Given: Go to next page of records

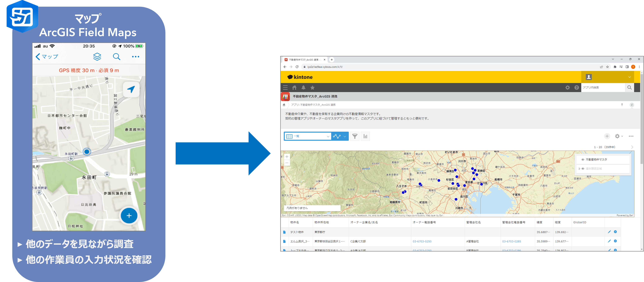Looking at the screenshot, I should coord(632,147).
